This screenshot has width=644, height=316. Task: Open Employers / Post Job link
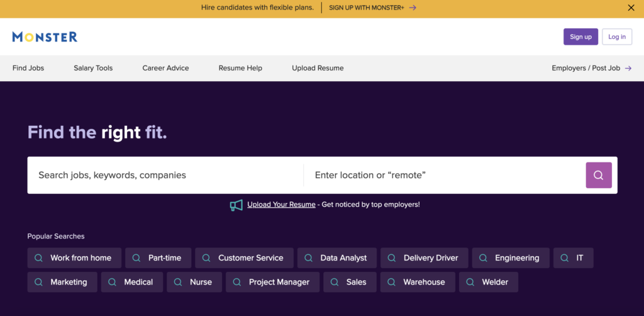click(x=591, y=68)
